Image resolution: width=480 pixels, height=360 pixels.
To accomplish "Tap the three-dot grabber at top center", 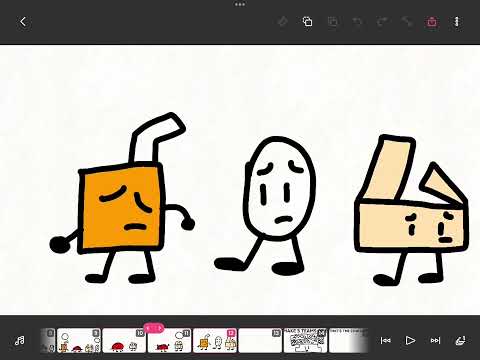I will (x=240, y=4).
